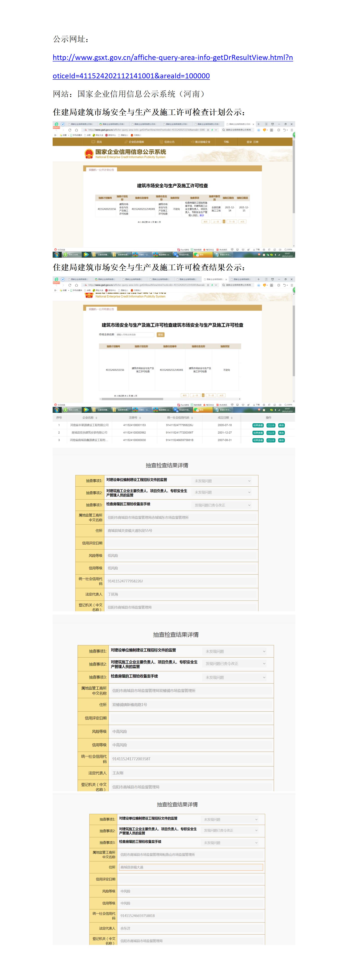Open the 抽查事项2 dropdown in 王友刚's form
Image resolution: width=348 pixels, height=980 pixels.
pyautogui.click(x=235, y=664)
